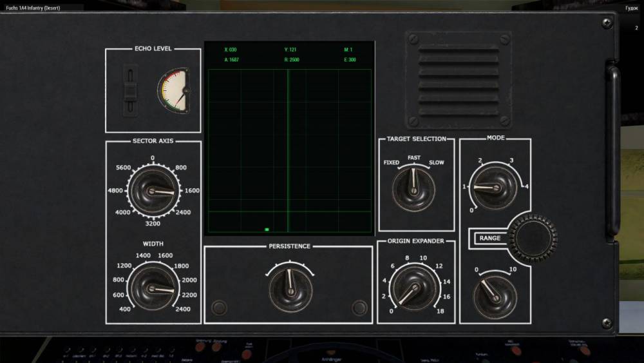The height and width of the screenshot is (363, 644).
Task: Select SLOW on Target Selection
Action: coord(436,162)
